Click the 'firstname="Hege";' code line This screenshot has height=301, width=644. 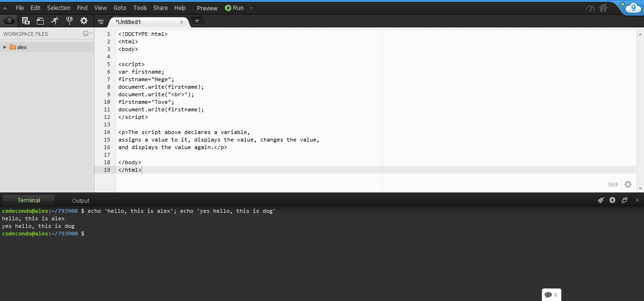click(x=146, y=79)
